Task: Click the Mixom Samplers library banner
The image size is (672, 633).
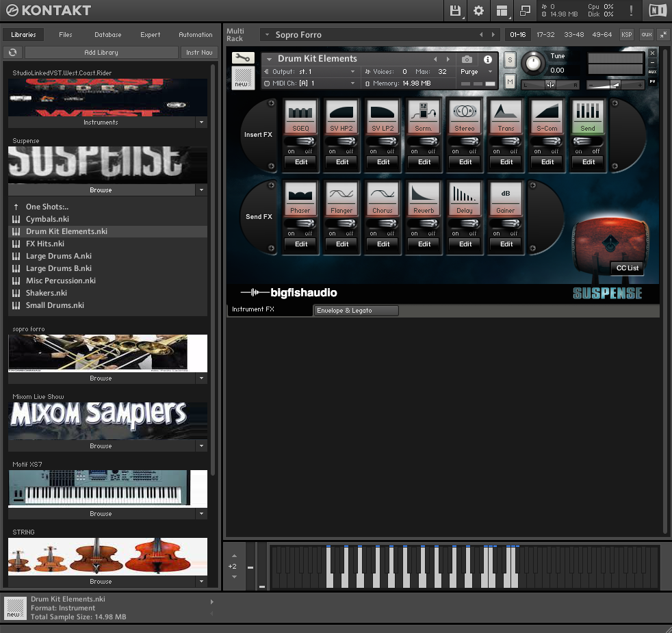Action: pos(107,421)
